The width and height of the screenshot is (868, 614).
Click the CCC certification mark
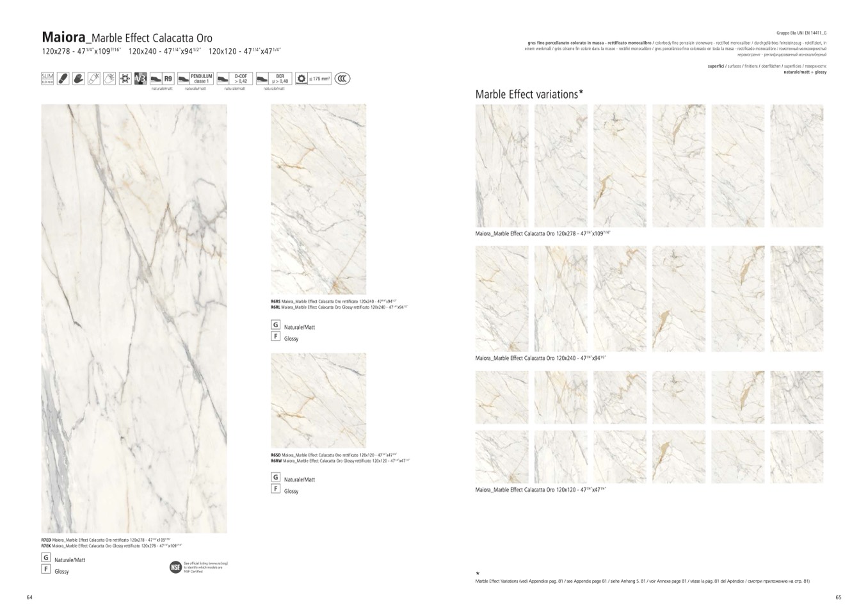pos(342,79)
